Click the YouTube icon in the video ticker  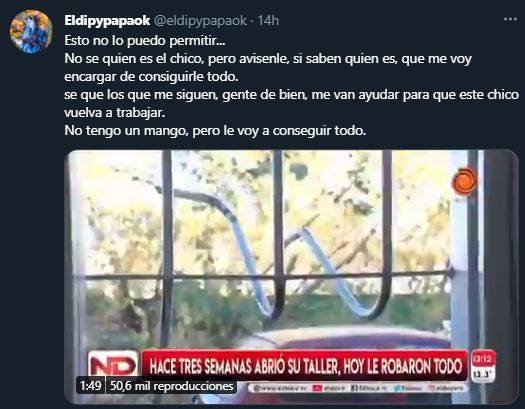pyautogui.click(x=317, y=388)
